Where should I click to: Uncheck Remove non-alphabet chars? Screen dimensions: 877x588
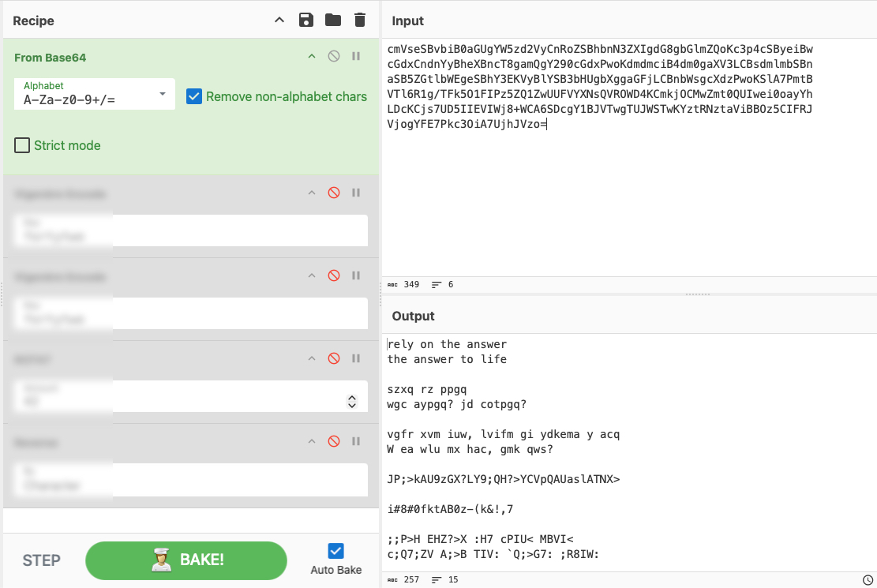tap(194, 96)
